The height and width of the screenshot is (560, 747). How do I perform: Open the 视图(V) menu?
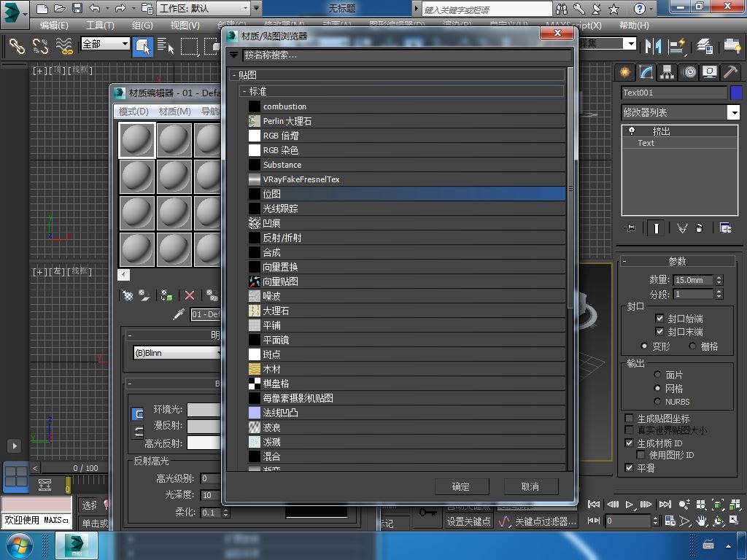[x=185, y=26]
